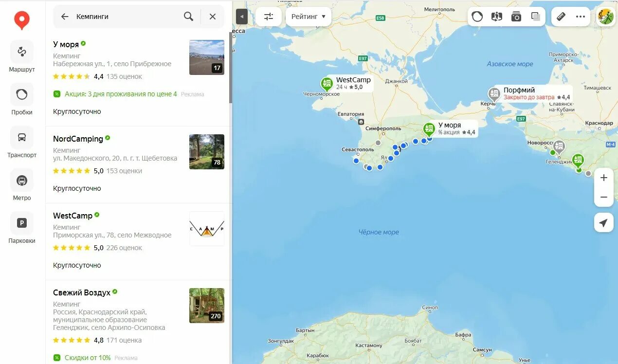618x364 pixels.
Task: Open NordCamping listing title
Action: click(x=78, y=139)
